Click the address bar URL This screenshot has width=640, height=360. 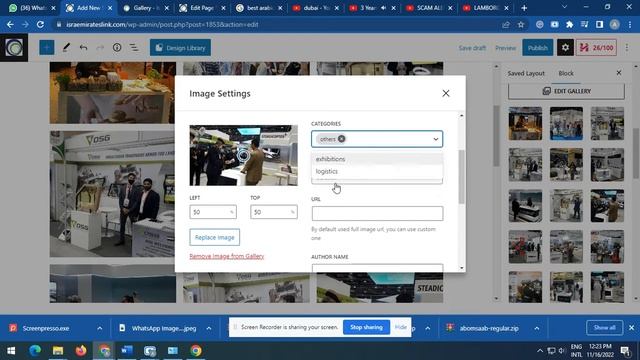162,24
